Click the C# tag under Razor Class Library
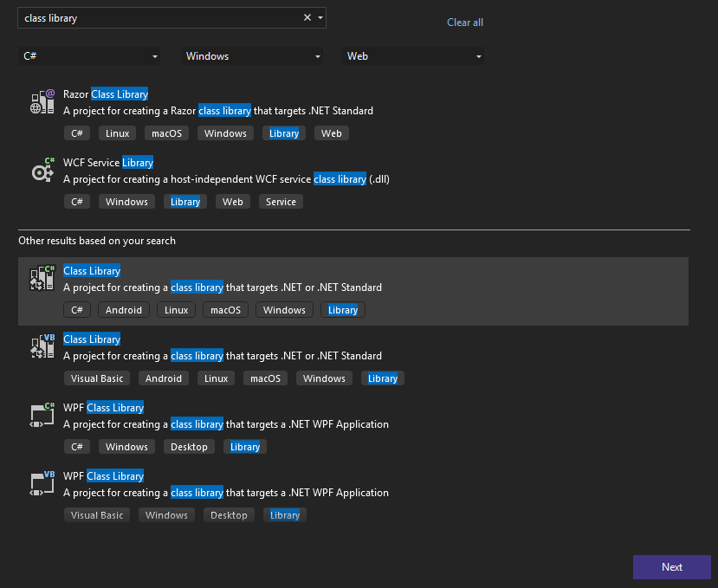 click(77, 133)
